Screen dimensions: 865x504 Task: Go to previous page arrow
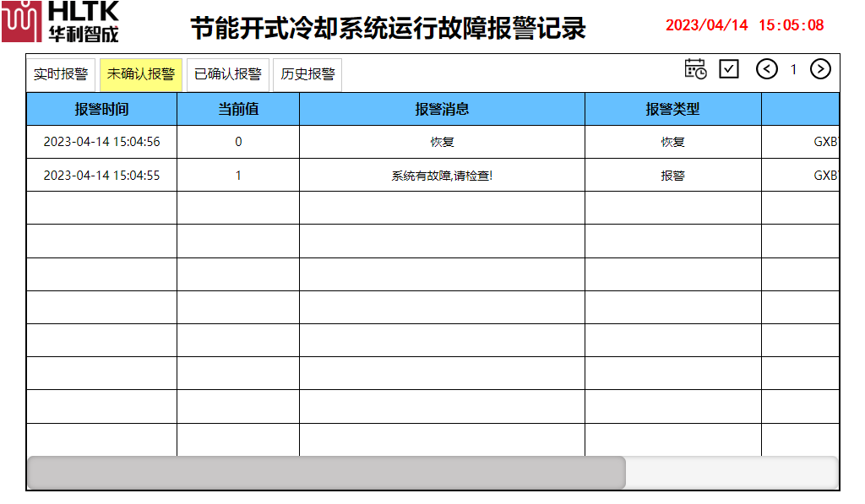(x=766, y=69)
